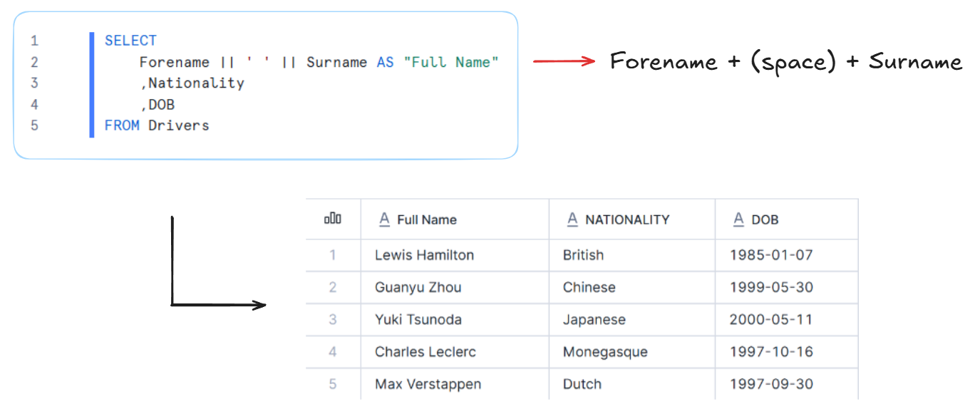Click the Max Verstappen cell

pos(428,384)
